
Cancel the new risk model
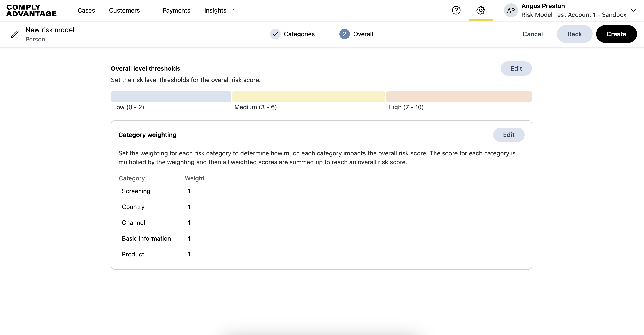[533, 34]
